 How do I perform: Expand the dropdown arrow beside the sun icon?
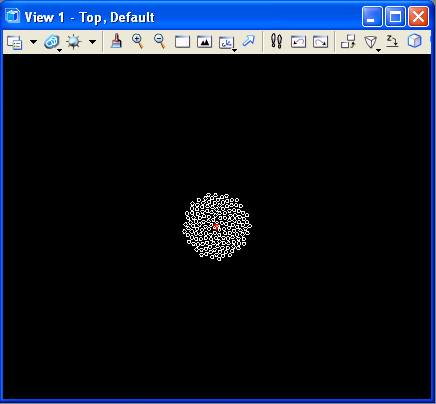92,42
